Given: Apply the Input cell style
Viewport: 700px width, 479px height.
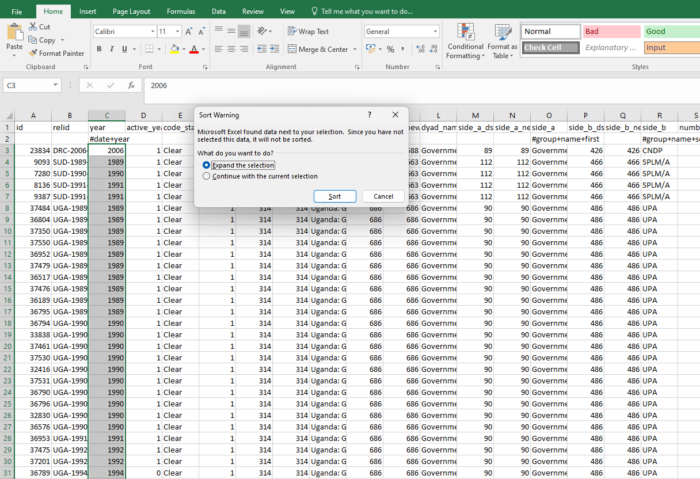Looking at the screenshot, I should pos(671,48).
